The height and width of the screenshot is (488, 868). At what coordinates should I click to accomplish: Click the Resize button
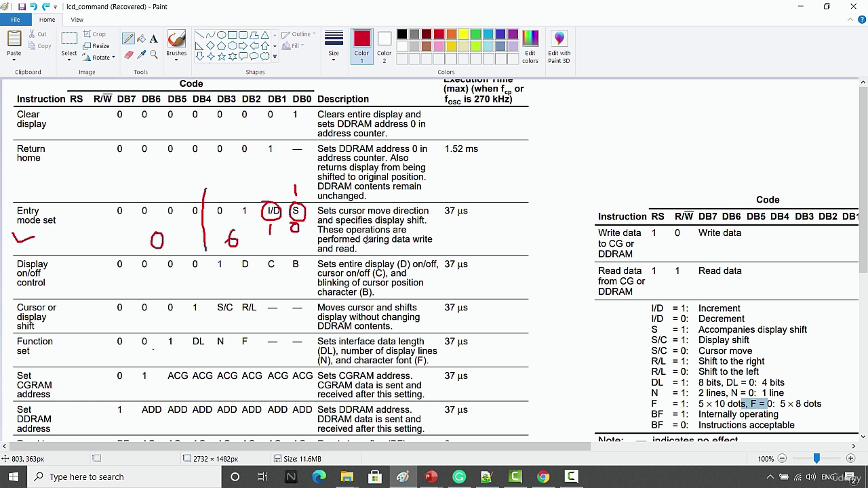(x=96, y=45)
